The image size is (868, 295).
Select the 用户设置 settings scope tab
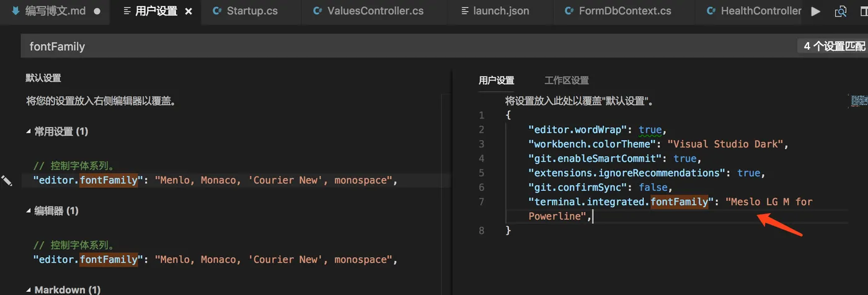pos(497,81)
